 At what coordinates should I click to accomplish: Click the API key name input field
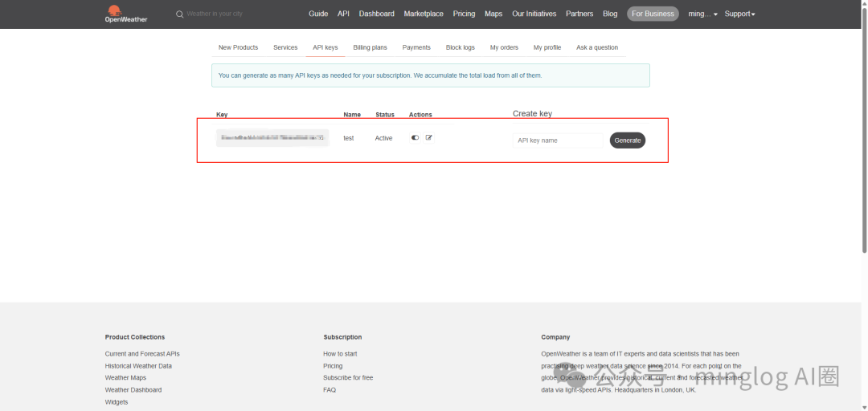[558, 140]
